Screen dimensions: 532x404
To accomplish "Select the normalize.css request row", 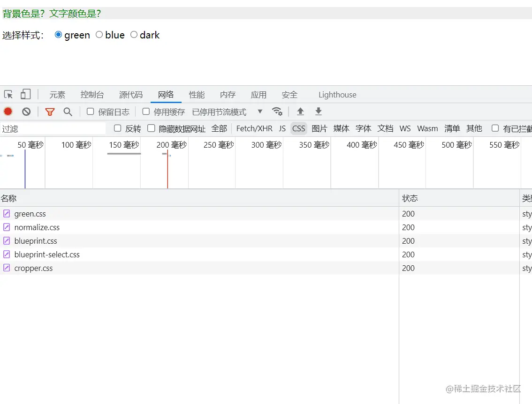I will [x=266, y=227].
